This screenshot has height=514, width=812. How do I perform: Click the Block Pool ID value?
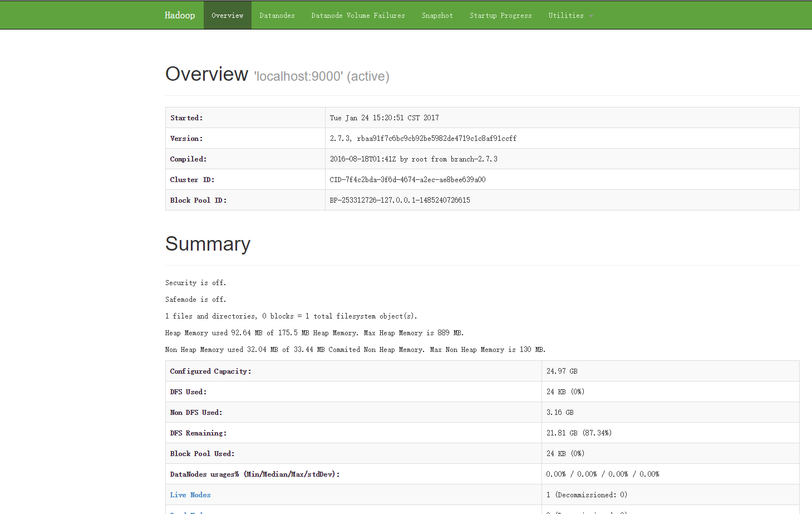pyautogui.click(x=400, y=200)
